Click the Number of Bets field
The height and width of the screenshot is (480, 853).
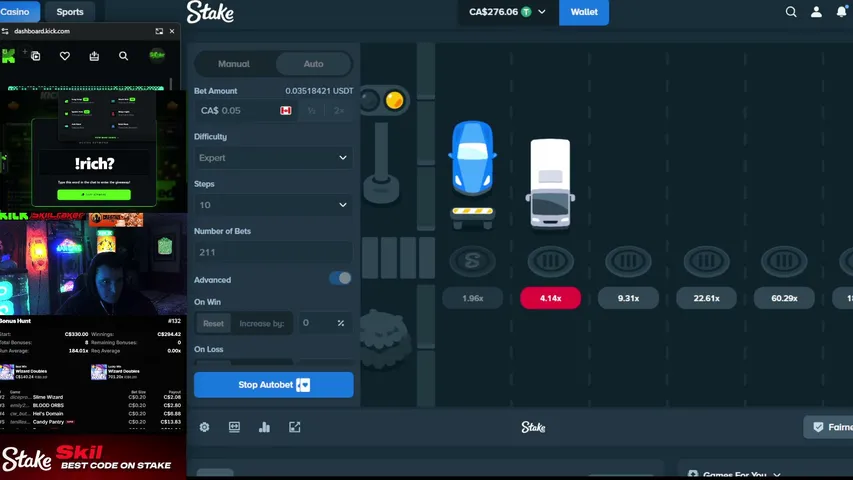(274, 253)
